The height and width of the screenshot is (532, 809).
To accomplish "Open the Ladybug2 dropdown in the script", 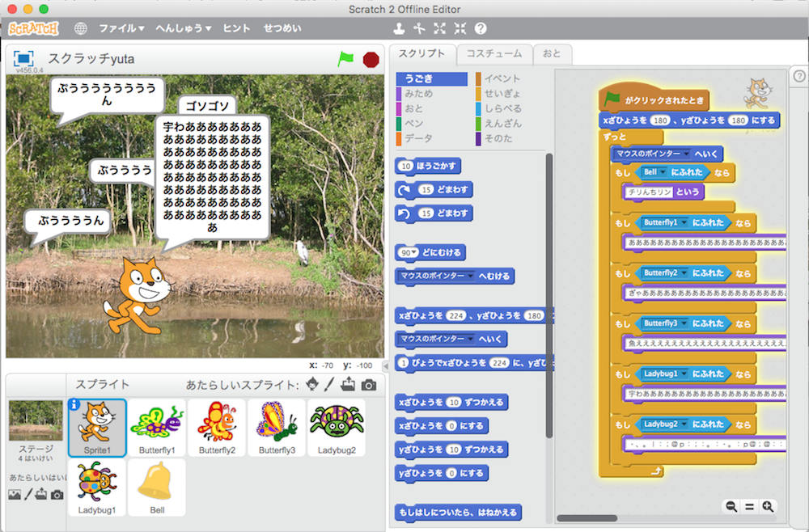I will coord(664,424).
